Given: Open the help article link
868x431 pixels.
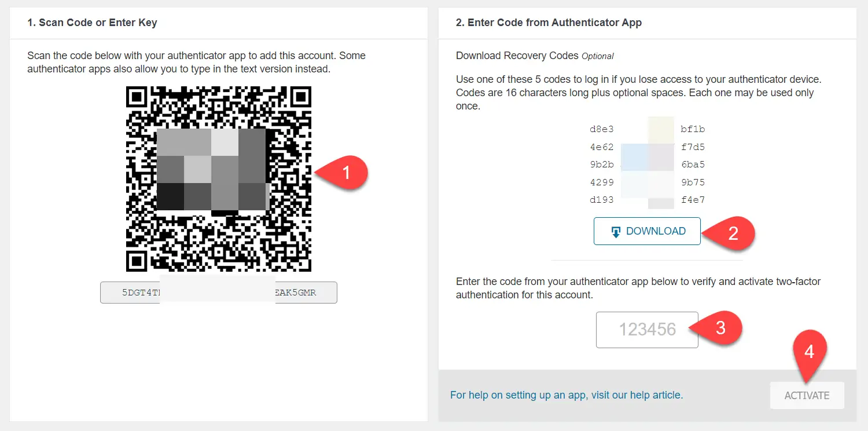Looking at the screenshot, I should (x=567, y=395).
